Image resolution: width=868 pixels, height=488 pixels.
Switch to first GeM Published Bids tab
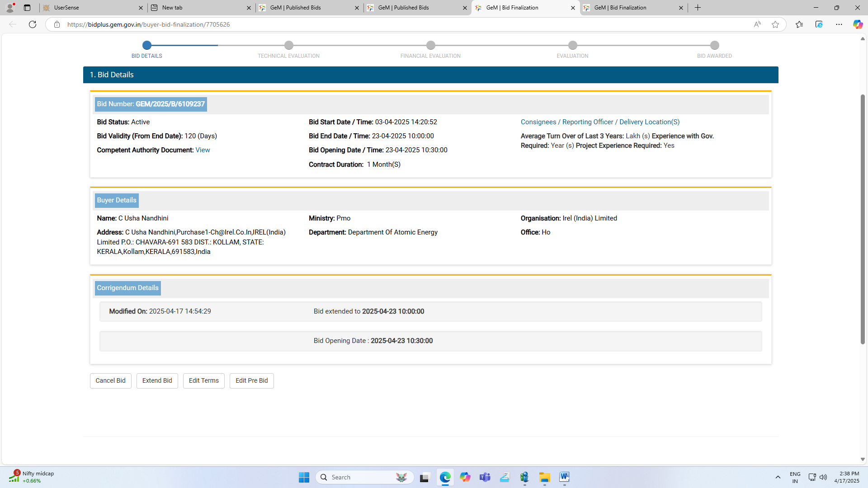coord(310,8)
